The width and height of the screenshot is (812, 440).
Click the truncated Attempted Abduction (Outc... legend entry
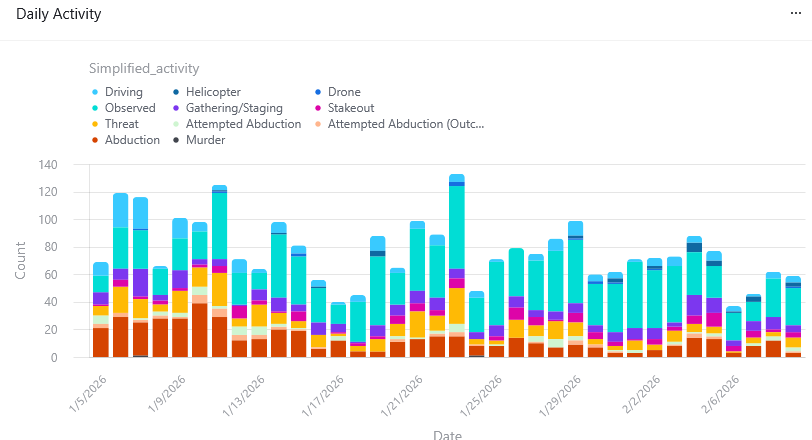(405, 124)
